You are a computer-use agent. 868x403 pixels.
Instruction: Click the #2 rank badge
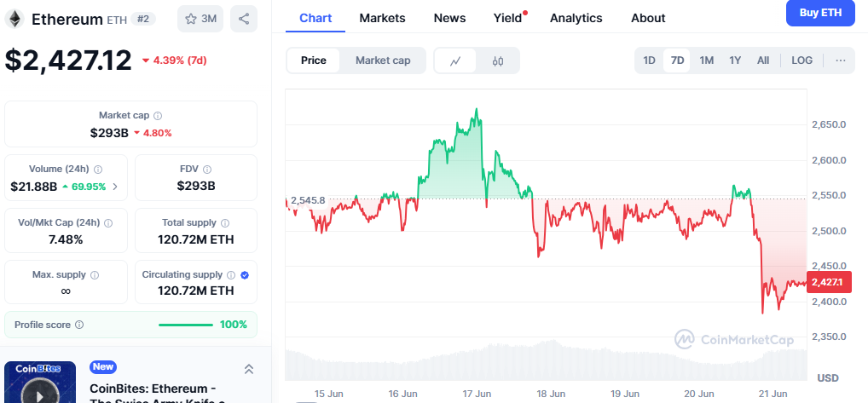[x=143, y=19]
